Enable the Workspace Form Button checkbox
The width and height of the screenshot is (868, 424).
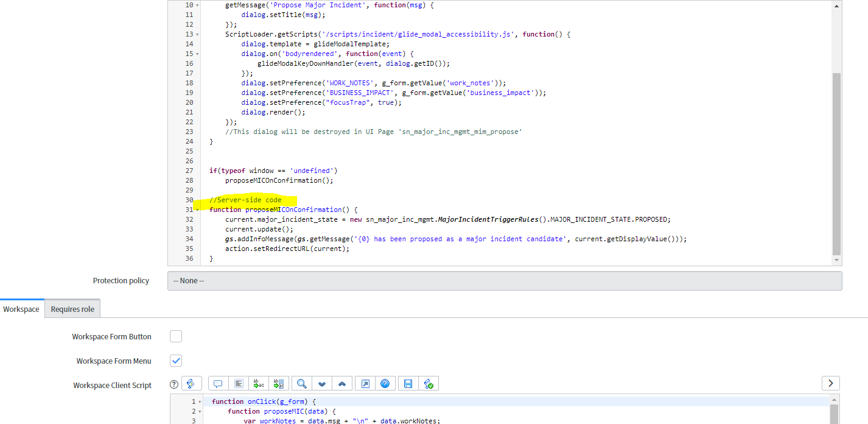tap(176, 336)
